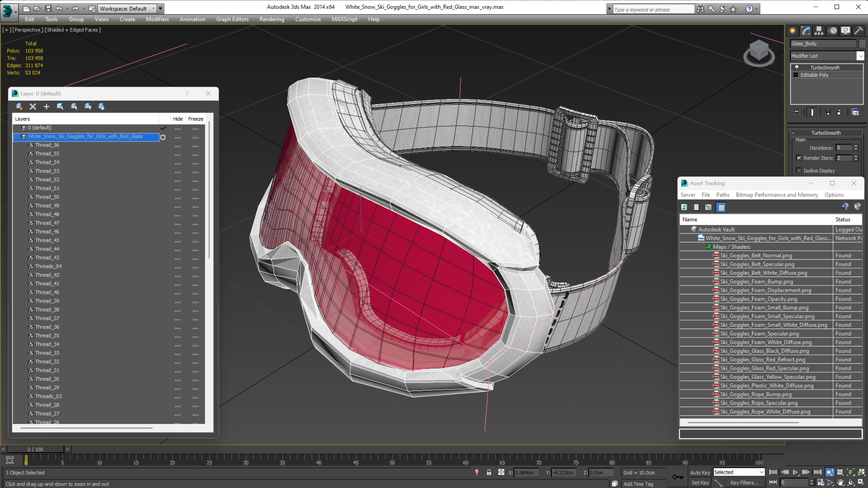This screenshot has height=488, width=868.
Task: Toggle the Render Iters checkbox
Action: 799,157
